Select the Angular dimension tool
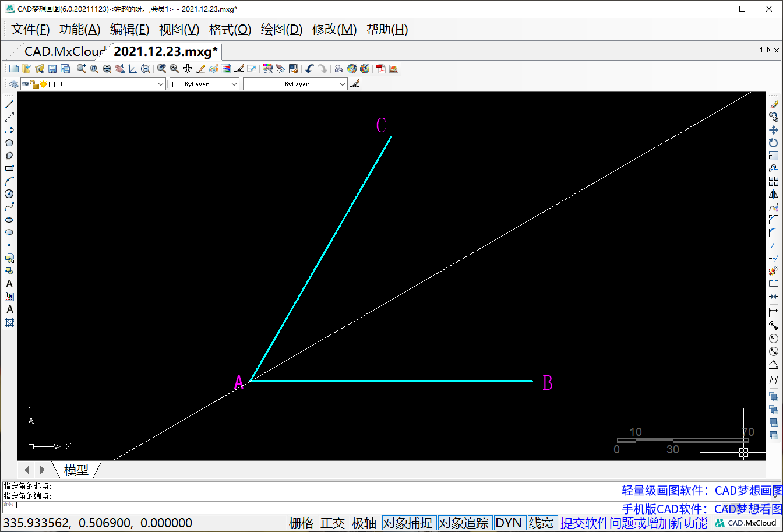The height and width of the screenshot is (532, 783). pos(774,365)
